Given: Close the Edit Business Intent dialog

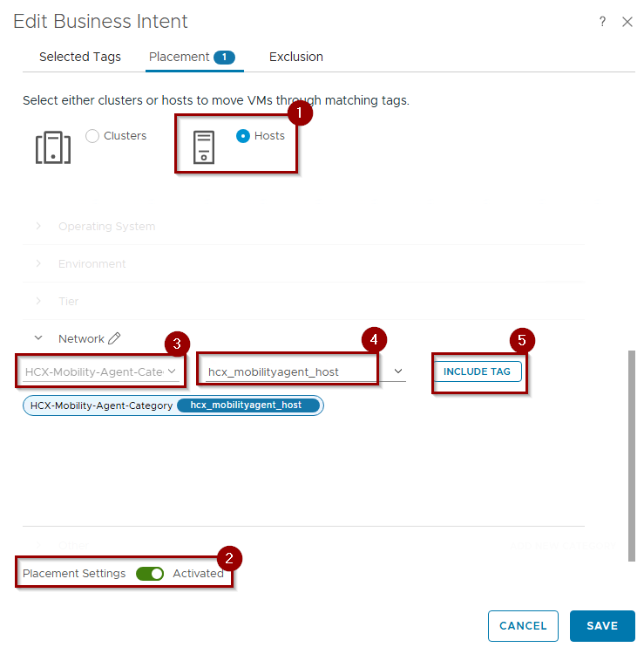Looking at the screenshot, I should (x=627, y=22).
